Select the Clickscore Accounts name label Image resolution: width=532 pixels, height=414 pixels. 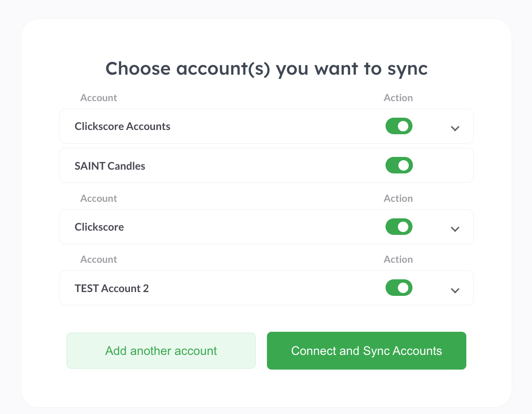(x=122, y=126)
